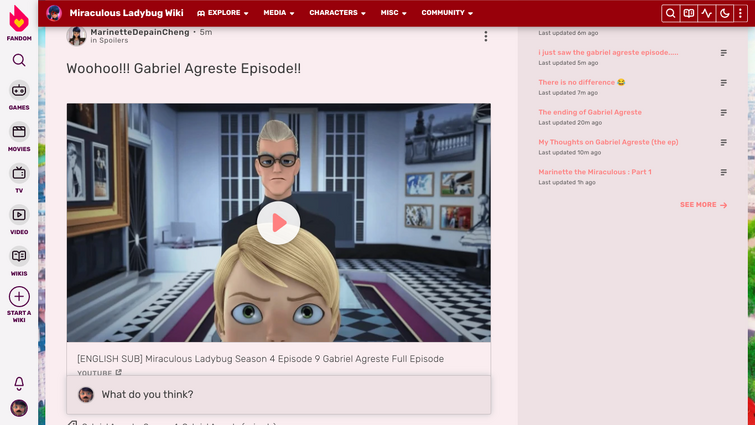Expand the Characters menu
This screenshot has width=755, height=425.
(x=338, y=13)
